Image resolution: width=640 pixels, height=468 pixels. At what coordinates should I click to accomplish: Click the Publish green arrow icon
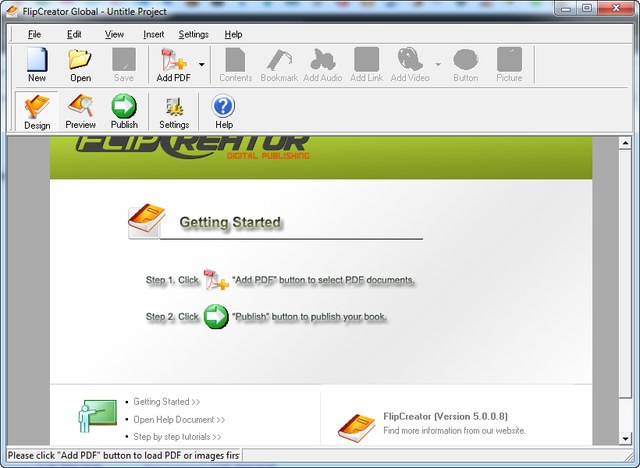point(124,110)
